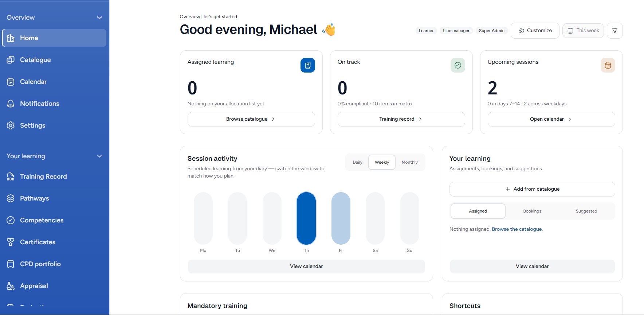The image size is (644, 315).
Task: Collapse the Overview sidebar section
Action: pos(99,17)
